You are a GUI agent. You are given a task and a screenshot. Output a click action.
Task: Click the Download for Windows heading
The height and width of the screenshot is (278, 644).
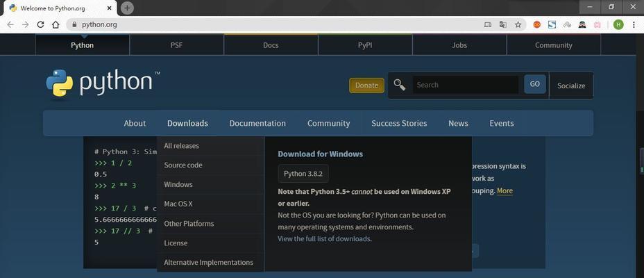(321, 154)
